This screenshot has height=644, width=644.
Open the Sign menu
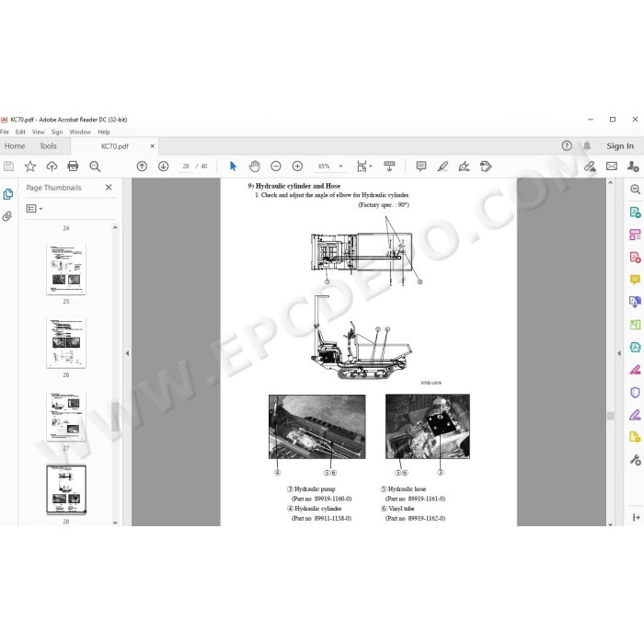tap(57, 132)
